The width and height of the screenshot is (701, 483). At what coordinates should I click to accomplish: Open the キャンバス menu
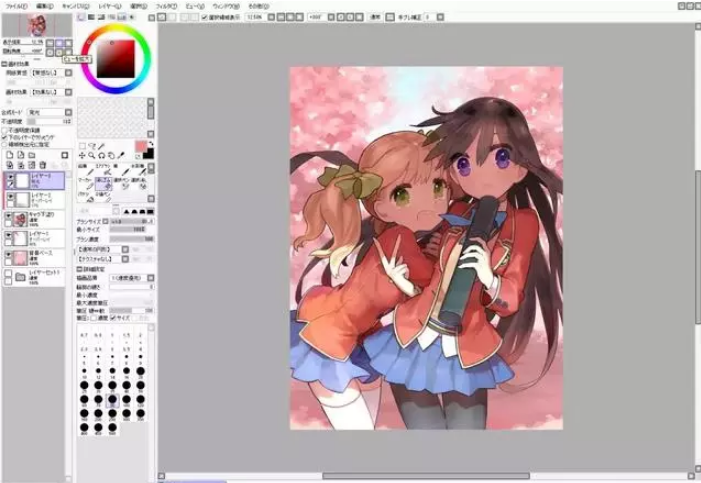(x=76, y=6)
